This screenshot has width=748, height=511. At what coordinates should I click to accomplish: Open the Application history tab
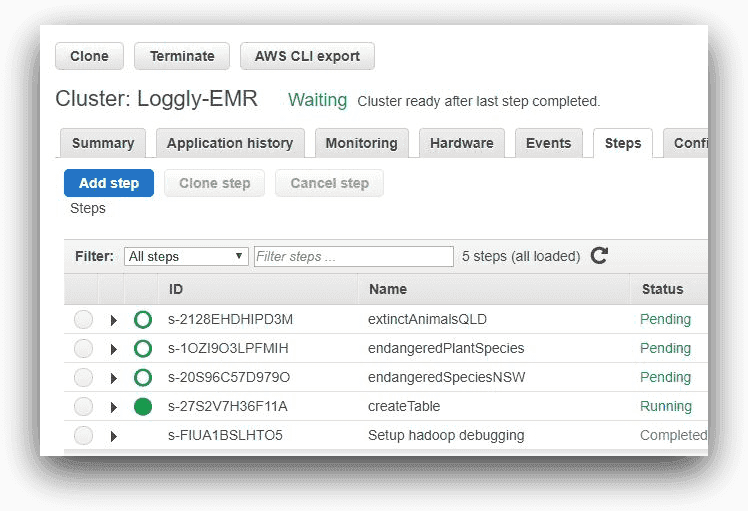click(230, 143)
